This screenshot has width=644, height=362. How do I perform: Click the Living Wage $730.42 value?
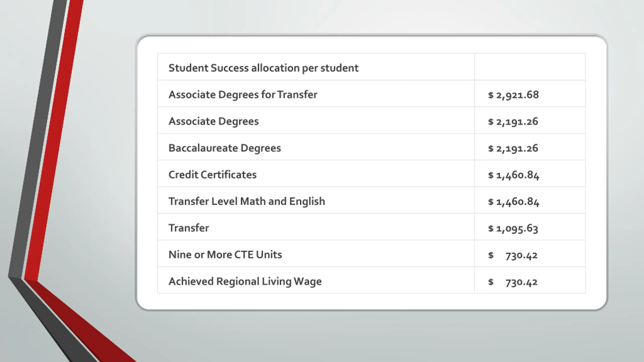coord(513,282)
